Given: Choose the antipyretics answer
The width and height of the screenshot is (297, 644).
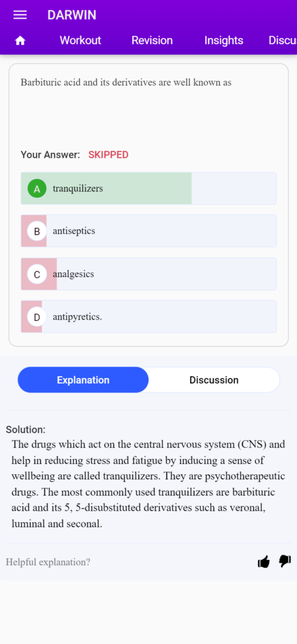Looking at the screenshot, I should [149, 317].
